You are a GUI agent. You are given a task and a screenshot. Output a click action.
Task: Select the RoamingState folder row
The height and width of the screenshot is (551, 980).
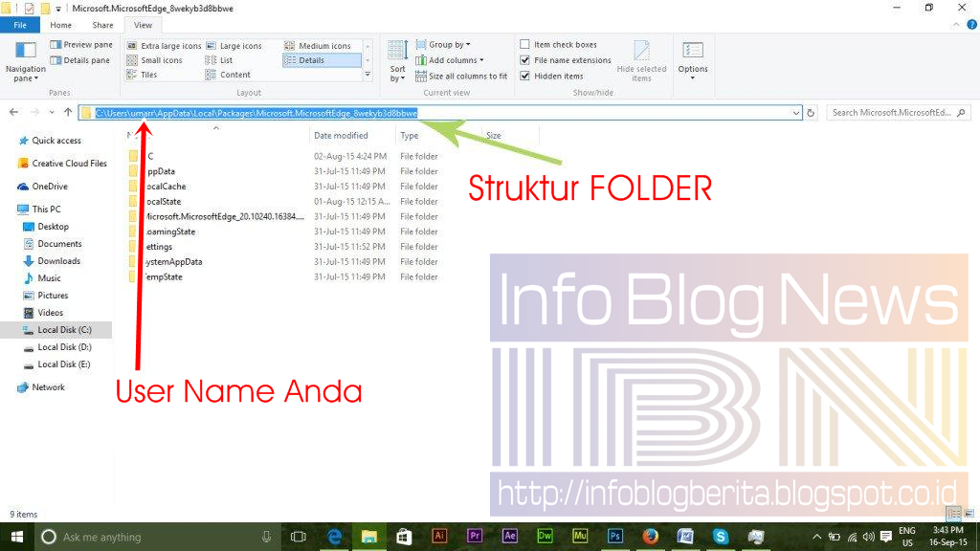click(x=284, y=231)
